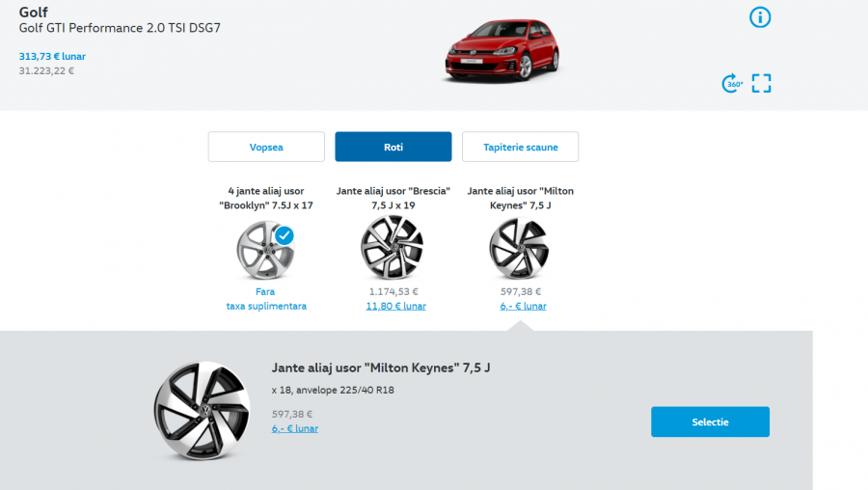Switch to the Vopsea tab
868x490 pixels.
[x=266, y=147]
